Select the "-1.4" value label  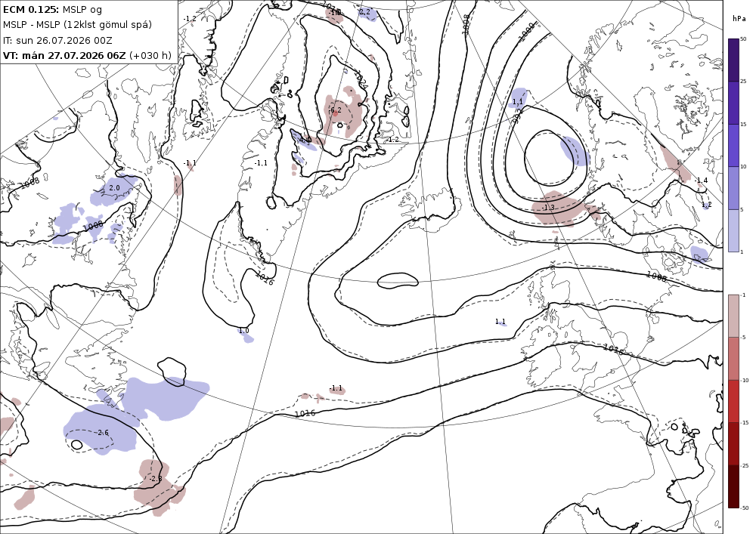coord(701,180)
